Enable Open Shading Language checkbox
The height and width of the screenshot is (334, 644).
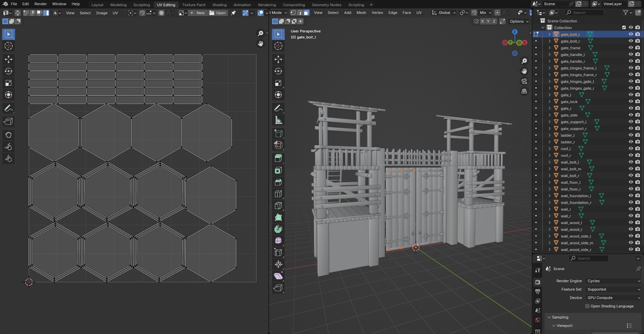tap(587, 306)
